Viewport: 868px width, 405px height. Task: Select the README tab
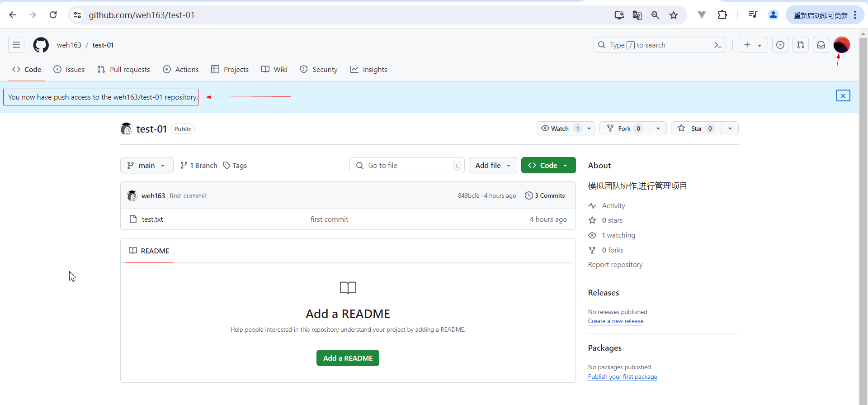coord(149,251)
